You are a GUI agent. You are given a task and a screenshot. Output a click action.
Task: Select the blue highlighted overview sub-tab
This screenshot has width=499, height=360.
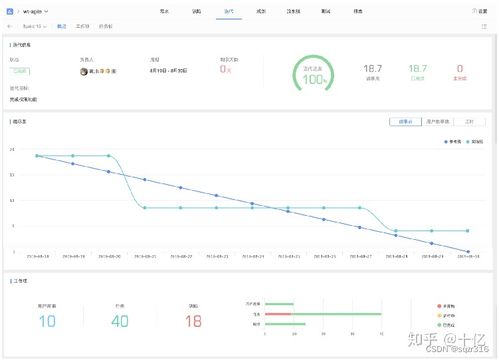(x=62, y=26)
